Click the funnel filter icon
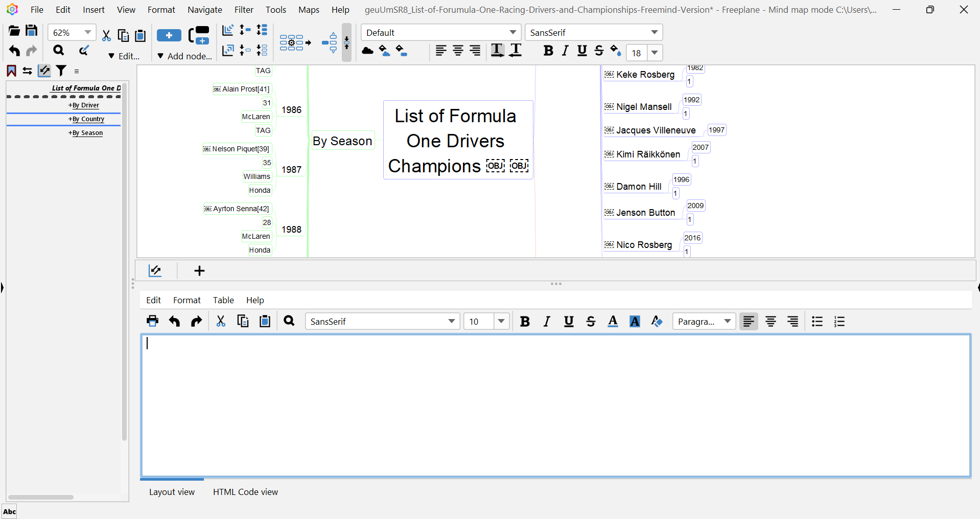 click(61, 71)
